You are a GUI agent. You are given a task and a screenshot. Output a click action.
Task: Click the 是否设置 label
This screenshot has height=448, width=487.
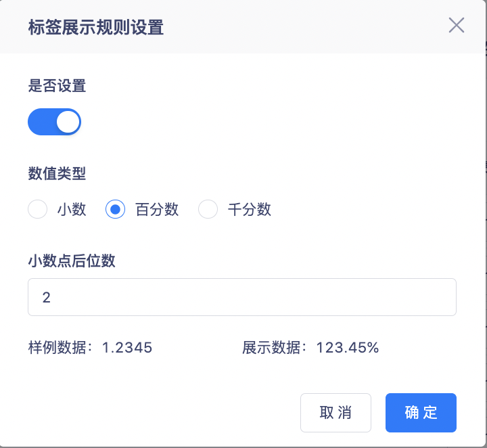tap(57, 85)
